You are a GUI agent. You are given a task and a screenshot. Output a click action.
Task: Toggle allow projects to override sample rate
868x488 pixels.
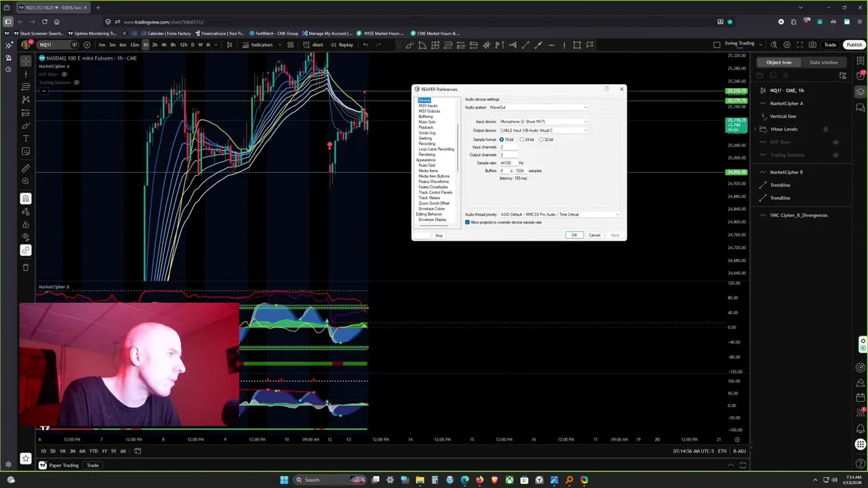pos(467,222)
